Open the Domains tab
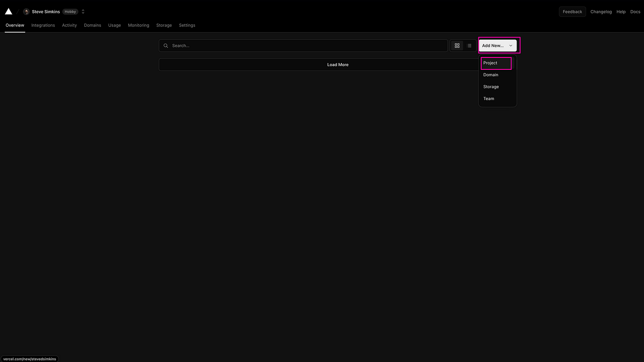This screenshot has height=362, width=644. [x=92, y=25]
